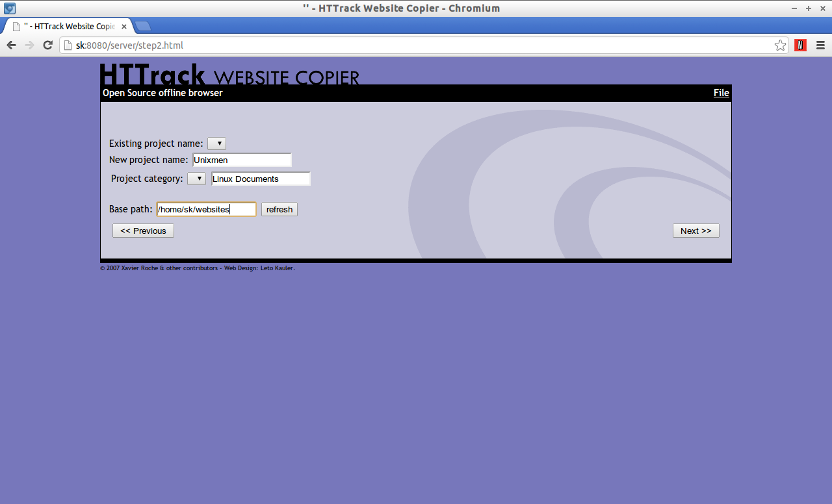832x504 pixels.
Task: Select the URL address bar
Action: click(416, 45)
